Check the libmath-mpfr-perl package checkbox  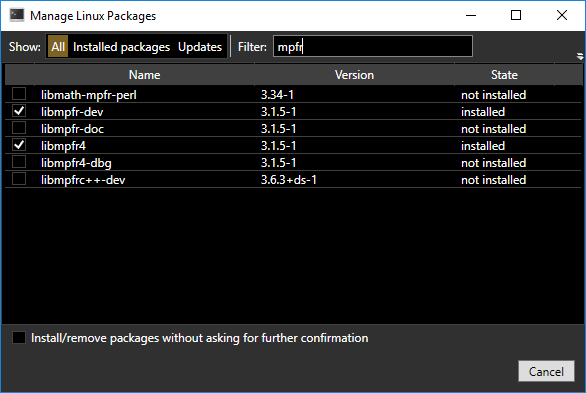point(19,94)
